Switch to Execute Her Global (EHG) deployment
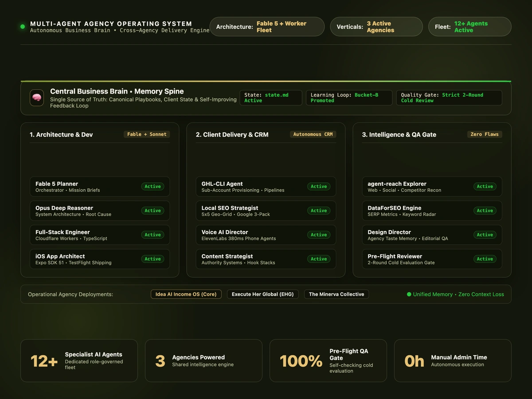532x399 pixels. point(263,294)
